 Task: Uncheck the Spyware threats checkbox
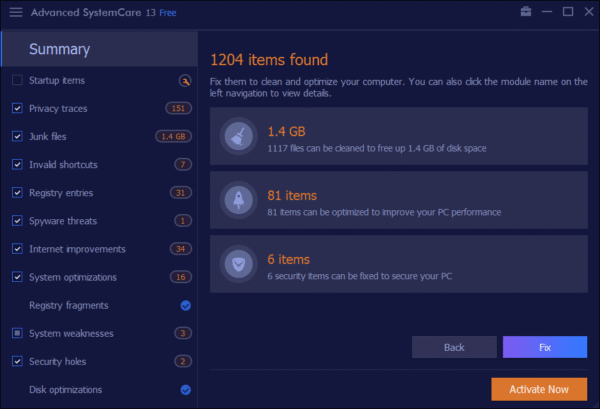tap(17, 220)
